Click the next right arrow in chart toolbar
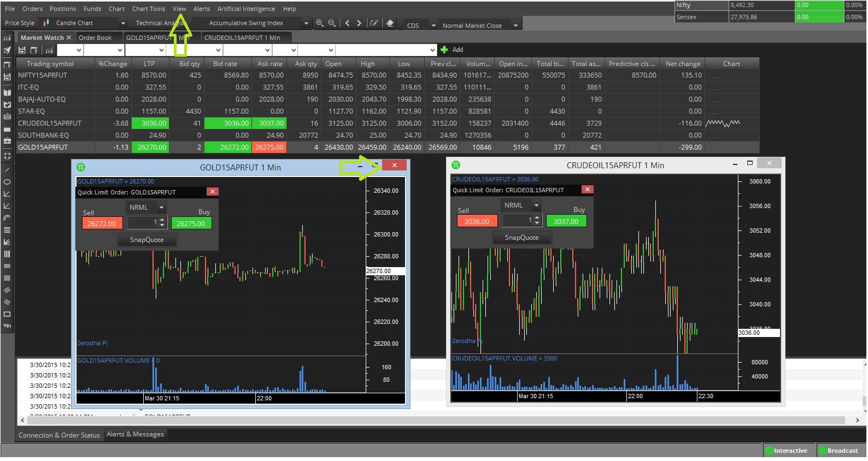This screenshot has height=461, width=868. (x=359, y=23)
